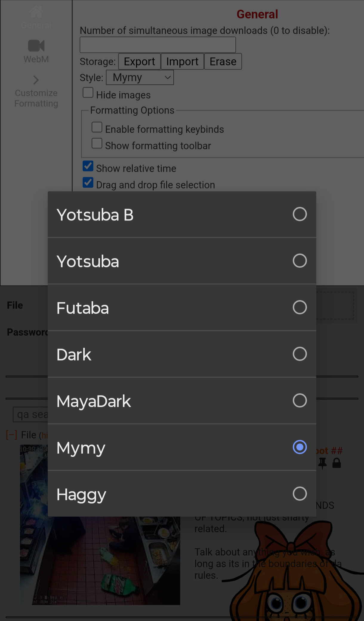364x621 pixels.
Task: Toggle the Hide images checkbox
Action: click(x=88, y=93)
